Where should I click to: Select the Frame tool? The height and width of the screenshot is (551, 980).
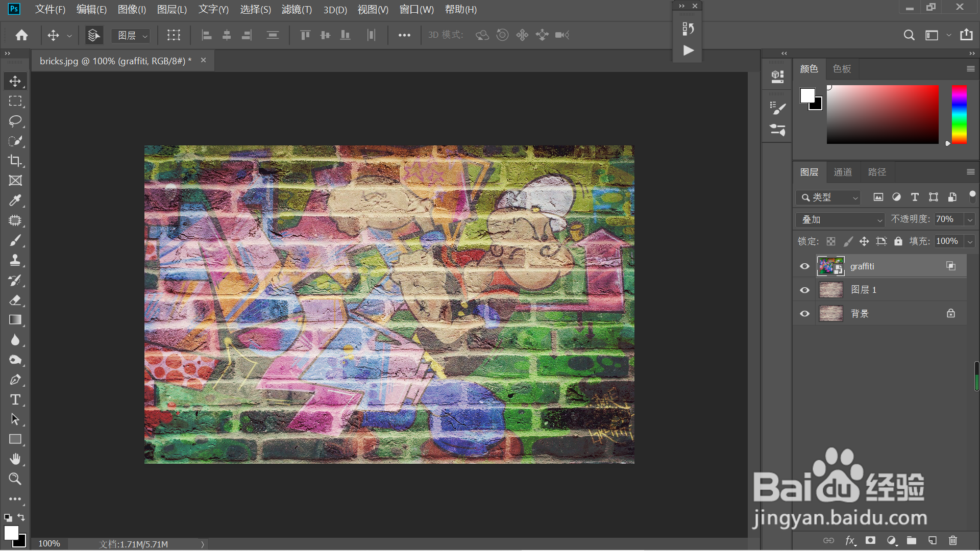(x=15, y=181)
